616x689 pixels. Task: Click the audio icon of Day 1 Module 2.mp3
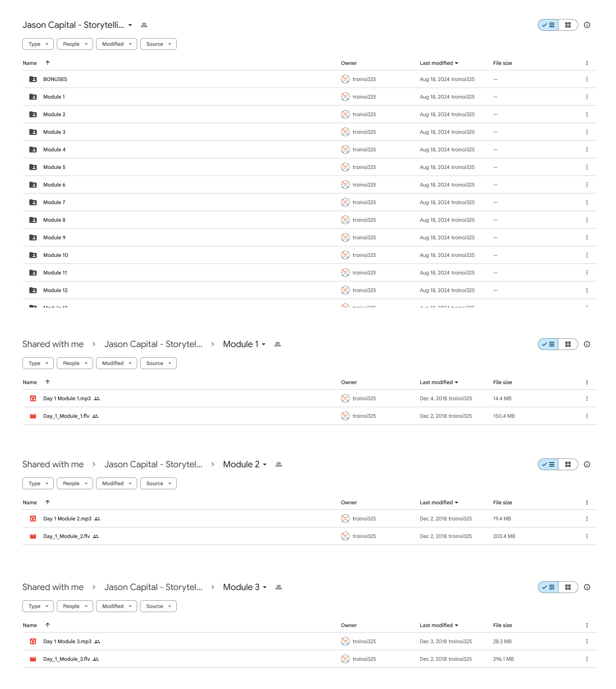coord(33,519)
